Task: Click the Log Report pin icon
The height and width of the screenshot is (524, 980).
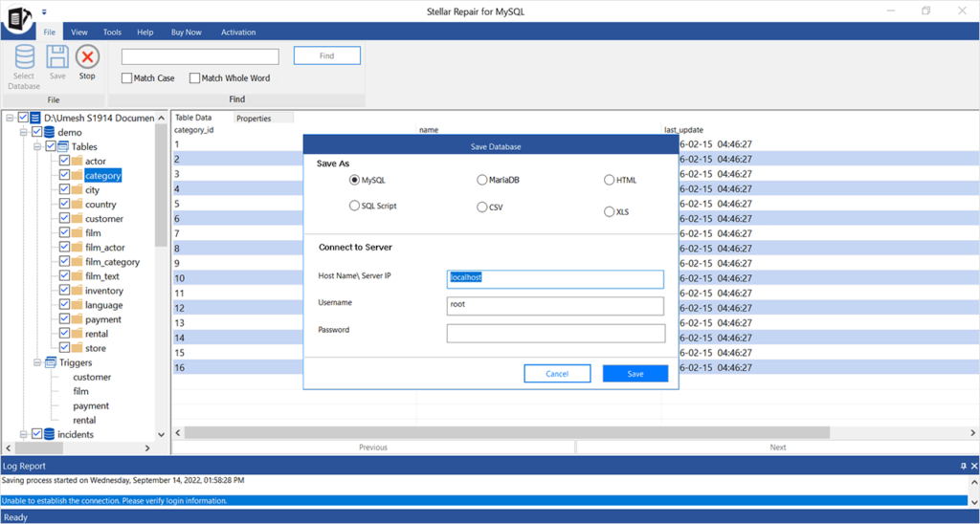Action: coord(963,466)
